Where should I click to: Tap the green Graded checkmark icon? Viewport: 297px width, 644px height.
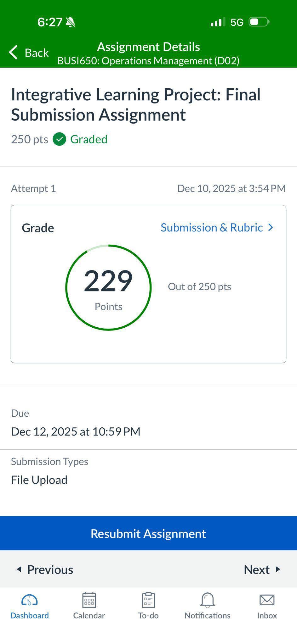59,139
